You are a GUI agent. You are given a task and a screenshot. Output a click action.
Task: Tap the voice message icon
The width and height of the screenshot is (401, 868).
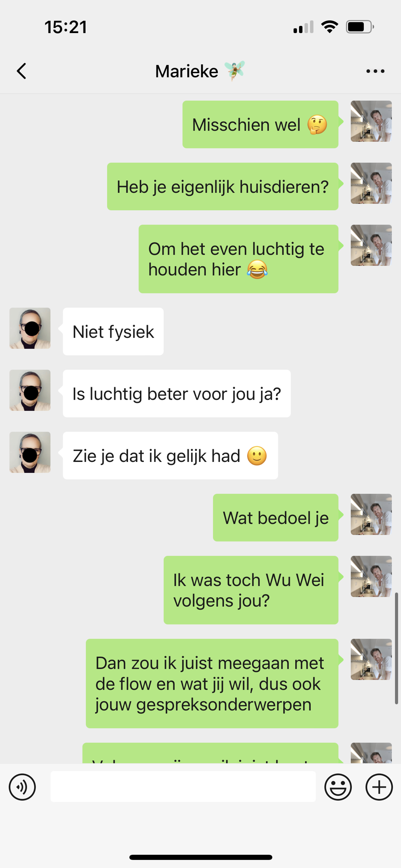pos(22,787)
